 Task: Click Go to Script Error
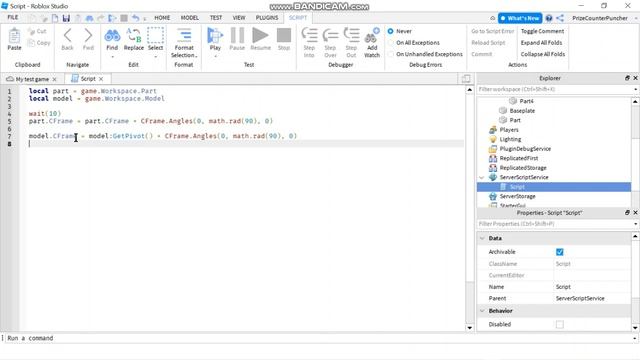tap(493, 31)
